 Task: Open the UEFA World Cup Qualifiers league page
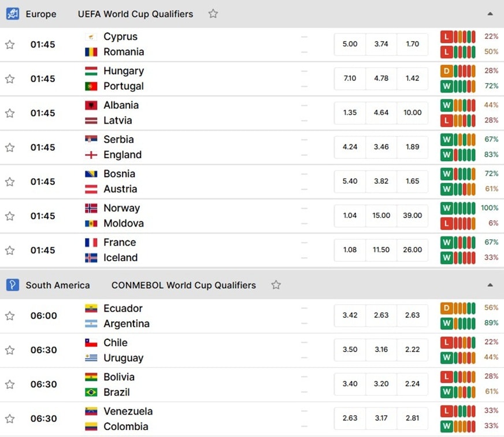point(135,14)
